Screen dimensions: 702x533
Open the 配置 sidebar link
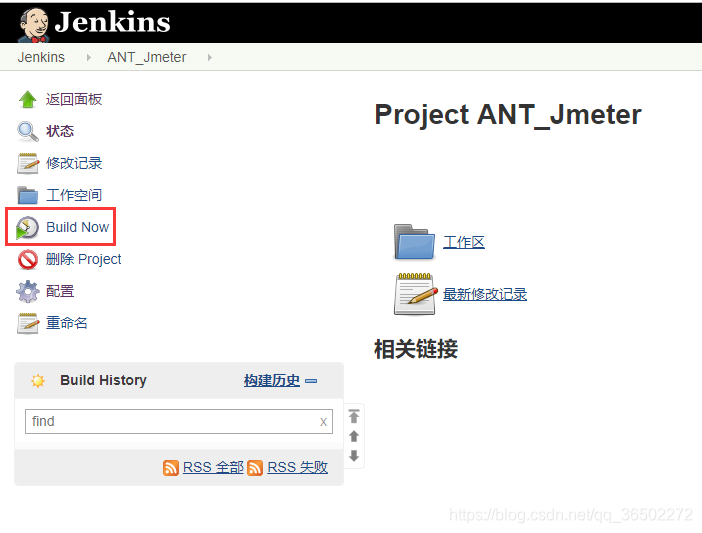coord(60,291)
